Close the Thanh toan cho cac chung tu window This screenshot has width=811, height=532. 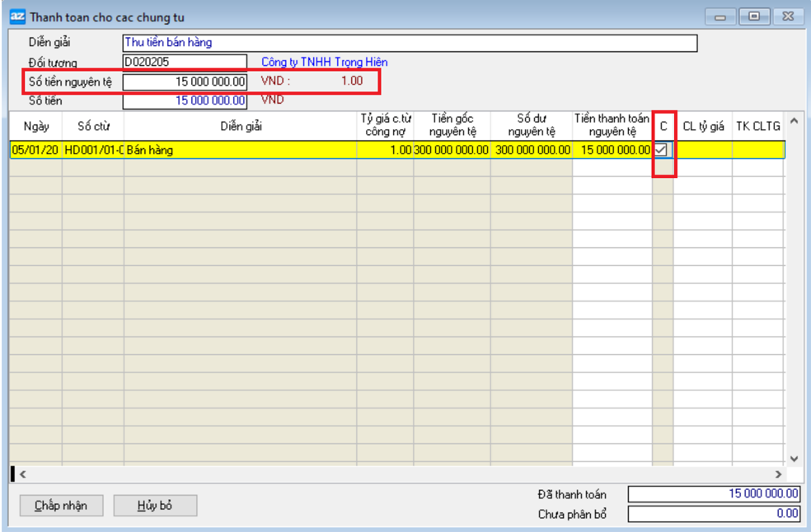[787, 16]
